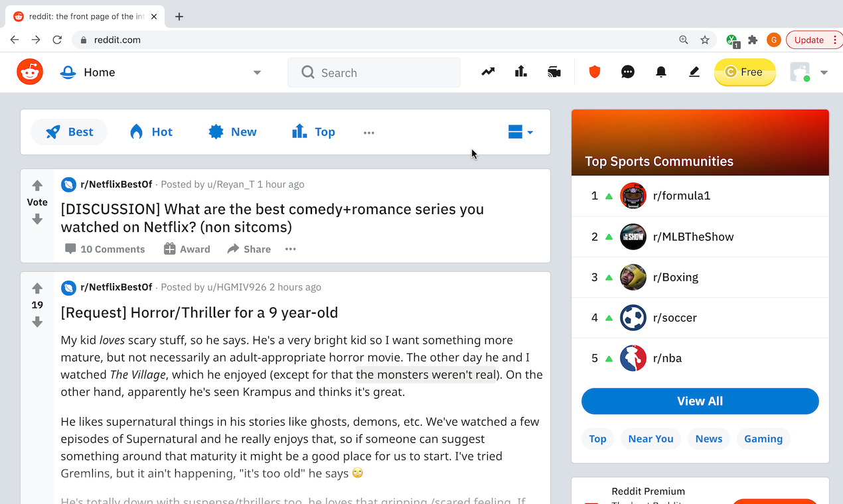
Task: Bookmark this page with the star icon
Action: [x=705, y=40]
